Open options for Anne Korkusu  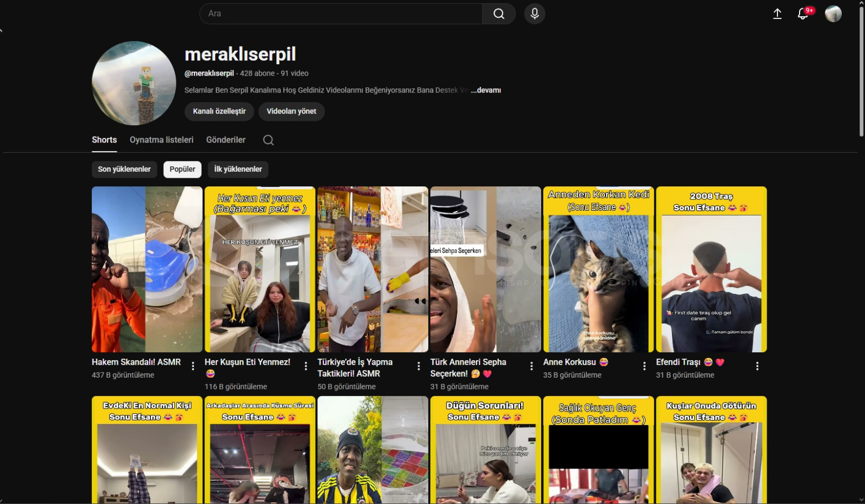point(644,366)
